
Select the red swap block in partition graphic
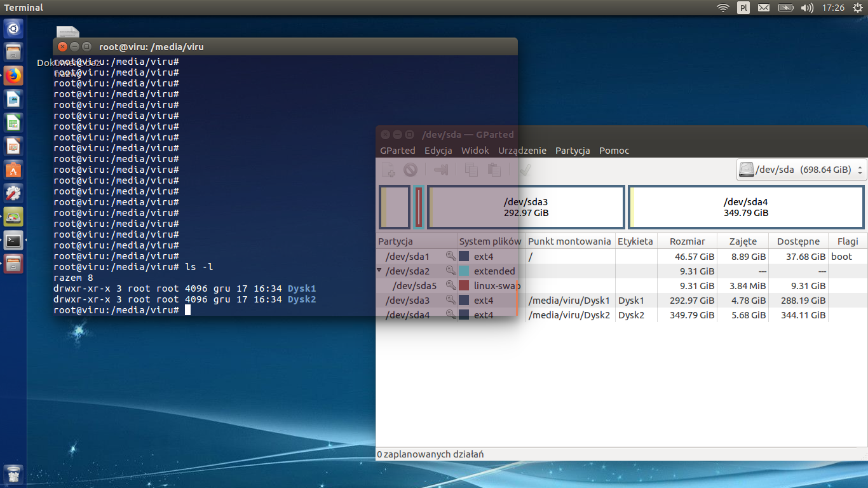(x=419, y=207)
